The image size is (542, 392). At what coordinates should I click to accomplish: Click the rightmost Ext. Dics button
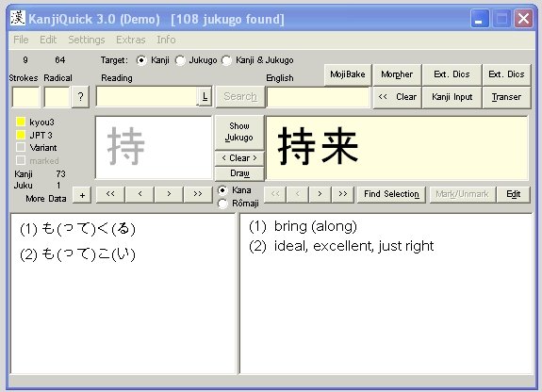tap(506, 74)
